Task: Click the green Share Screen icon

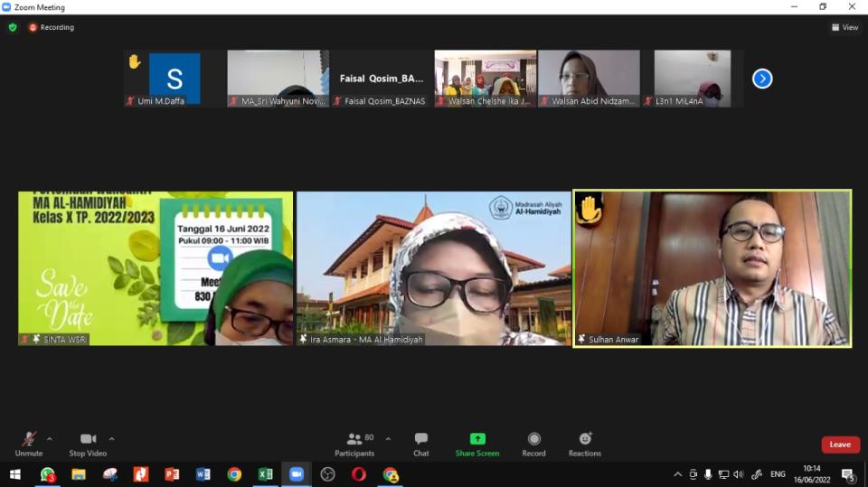Action: [x=477, y=443]
